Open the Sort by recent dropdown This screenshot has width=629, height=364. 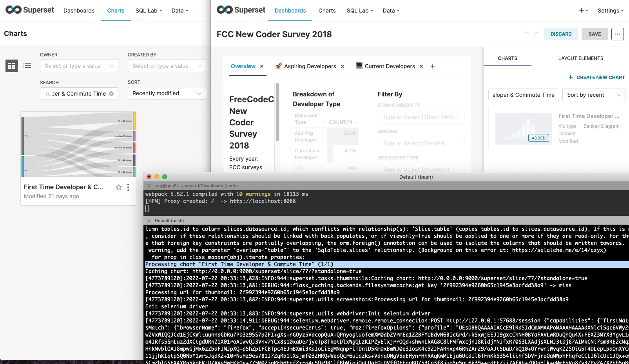(x=594, y=95)
